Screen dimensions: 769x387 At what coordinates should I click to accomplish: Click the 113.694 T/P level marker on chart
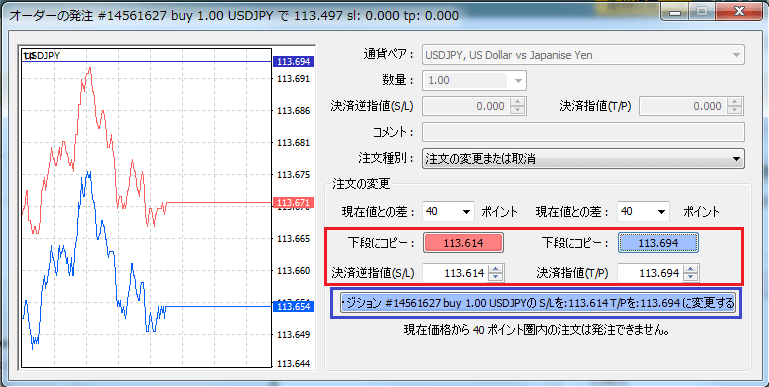pyautogui.click(x=293, y=62)
